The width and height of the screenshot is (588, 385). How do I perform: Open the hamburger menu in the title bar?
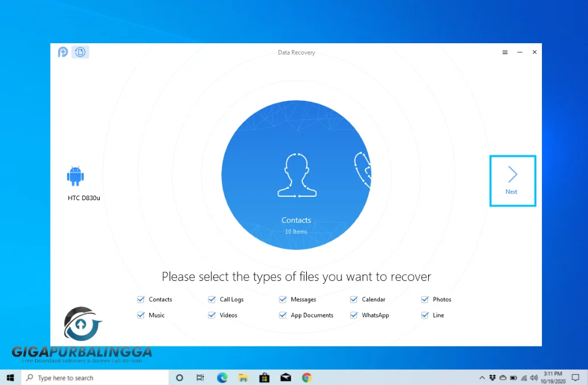point(505,52)
